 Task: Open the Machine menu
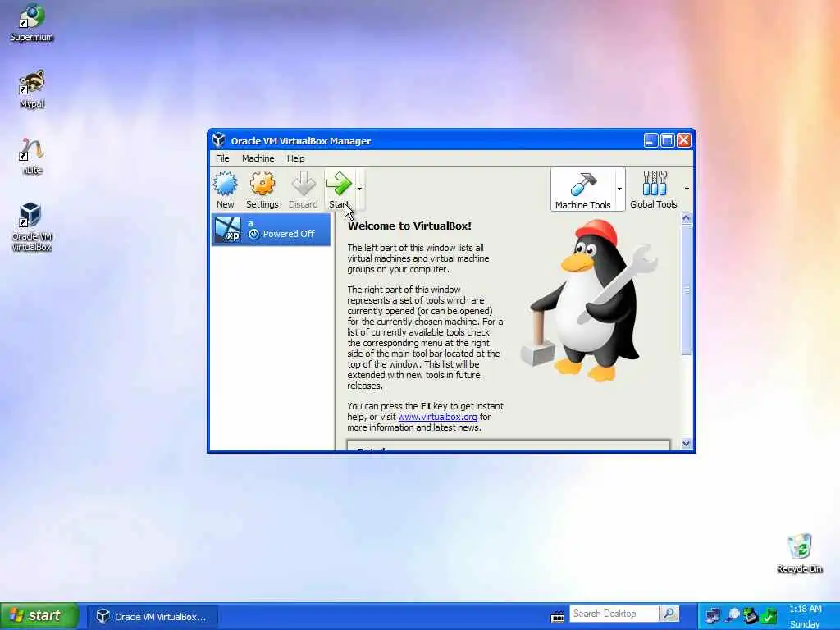tap(258, 158)
